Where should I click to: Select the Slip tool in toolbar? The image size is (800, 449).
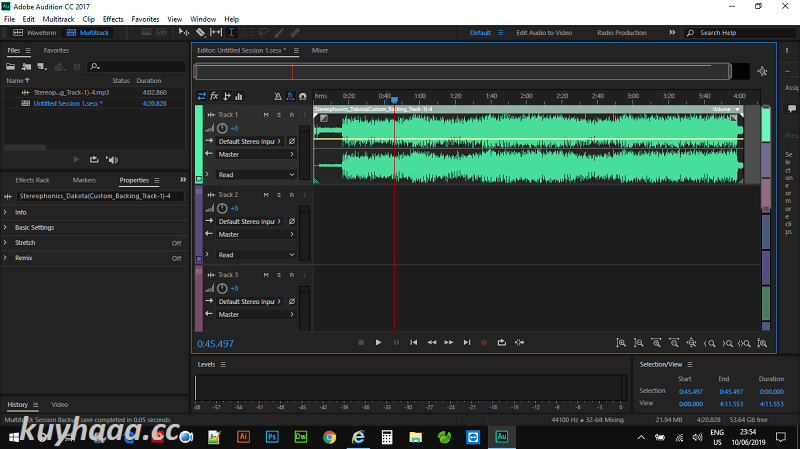(x=216, y=32)
